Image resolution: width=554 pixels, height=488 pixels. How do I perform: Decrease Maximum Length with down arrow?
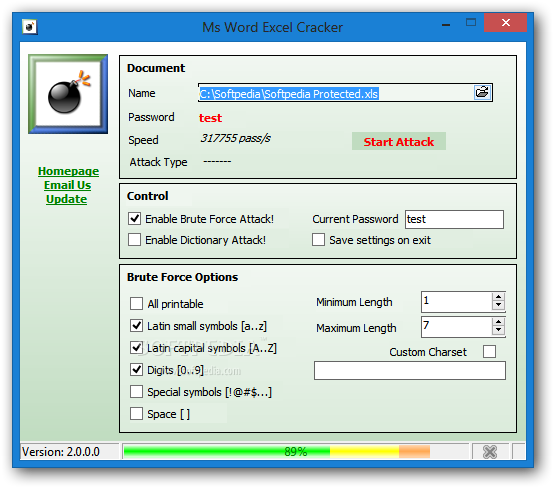499,330
